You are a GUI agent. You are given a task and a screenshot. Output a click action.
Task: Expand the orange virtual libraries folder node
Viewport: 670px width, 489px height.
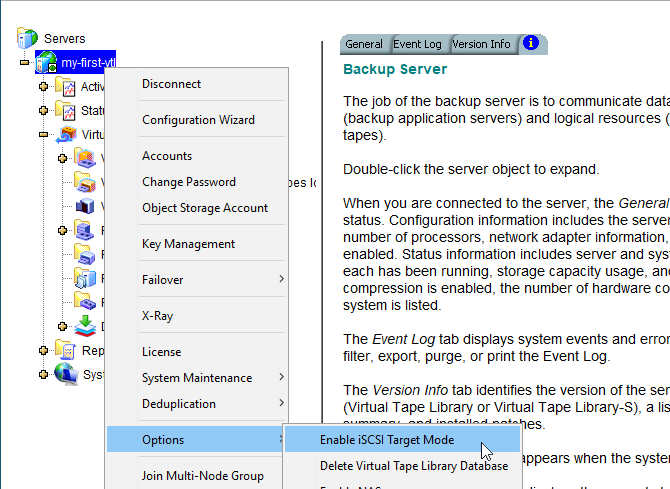[62, 159]
